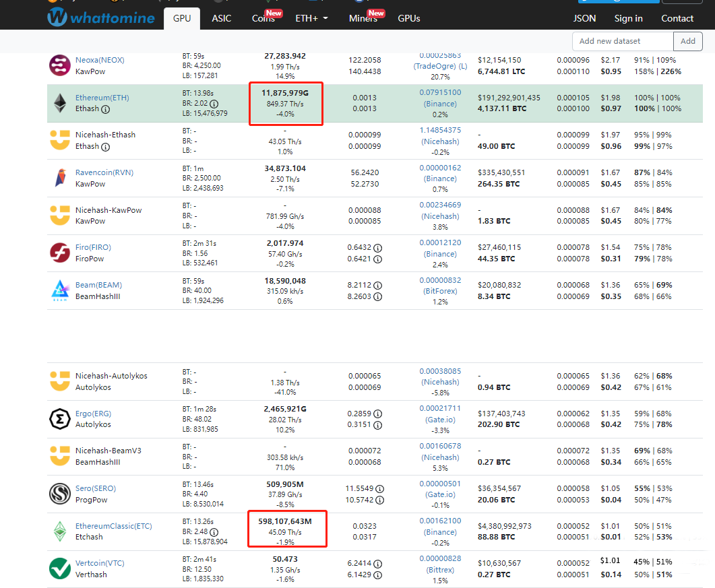Switch to the ASIC tab

click(x=221, y=18)
